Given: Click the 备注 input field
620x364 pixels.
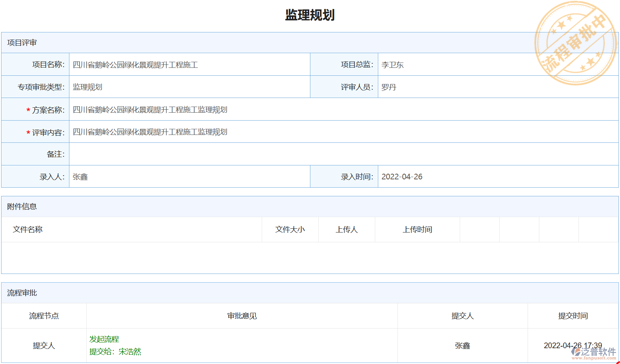Looking at the screenshot, I should [189, 154].
